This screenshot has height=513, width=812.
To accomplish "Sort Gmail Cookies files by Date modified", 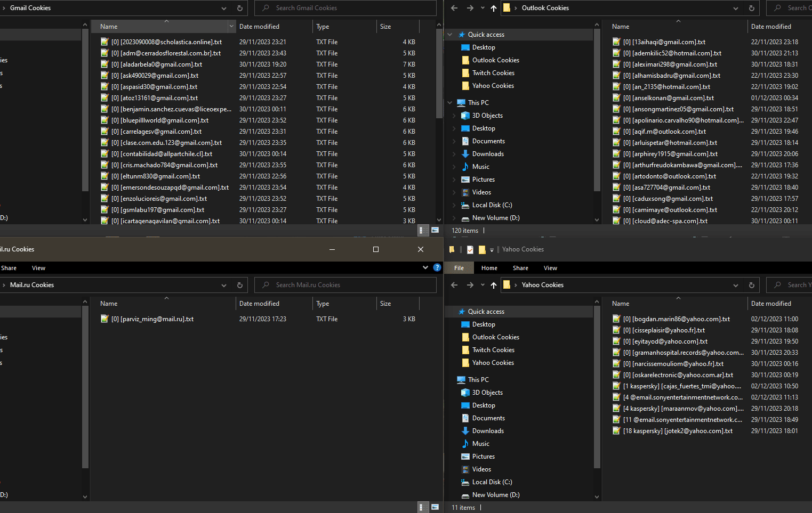I will (x=259, y=27).
